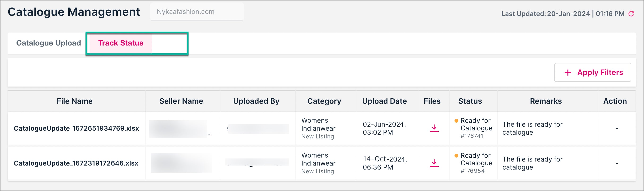Screen dimensions: 644x191
Task: Select file name CatalogueUpdate_1672651934769.xlsx
Action: tap(76, 128)
